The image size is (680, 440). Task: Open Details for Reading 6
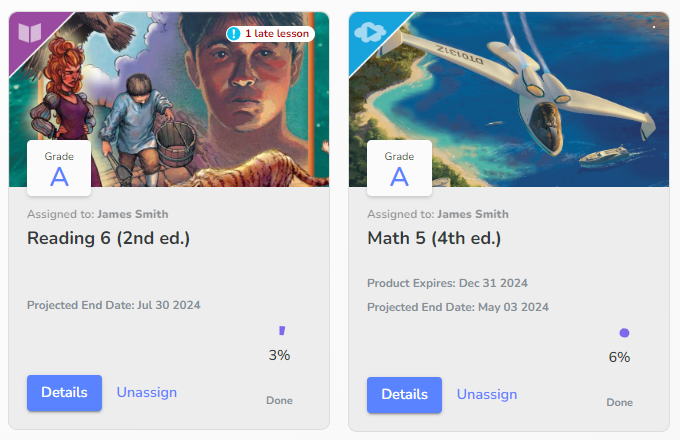point(65,393)
